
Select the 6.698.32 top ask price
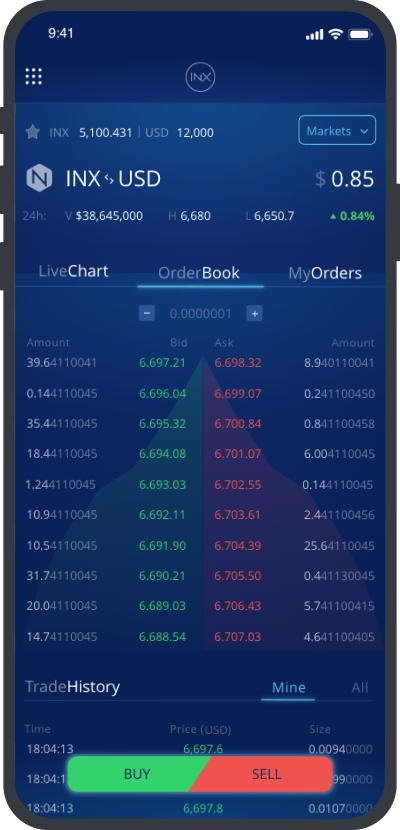click(x=238, y=363)
